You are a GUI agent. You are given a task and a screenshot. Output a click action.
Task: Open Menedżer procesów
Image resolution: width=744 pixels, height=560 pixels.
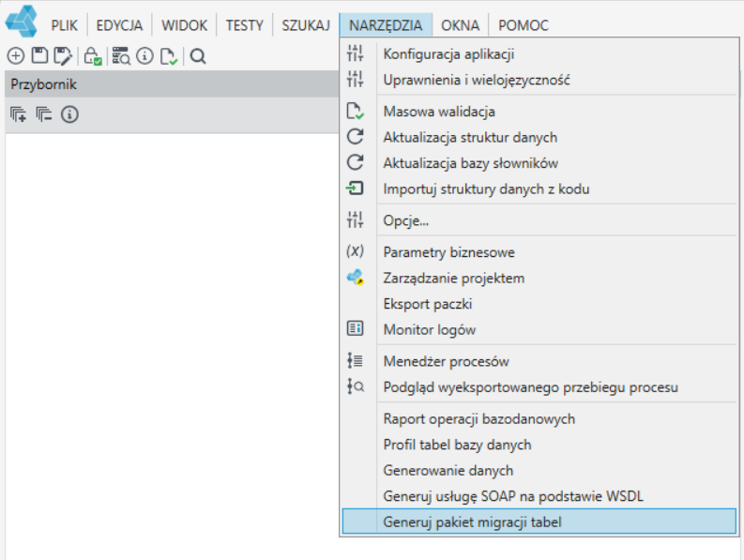click(539, 361)
